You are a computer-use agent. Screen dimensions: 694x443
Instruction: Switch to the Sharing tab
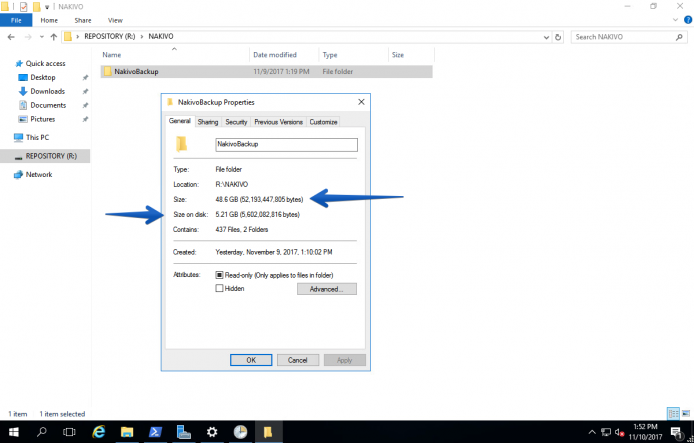208,122
